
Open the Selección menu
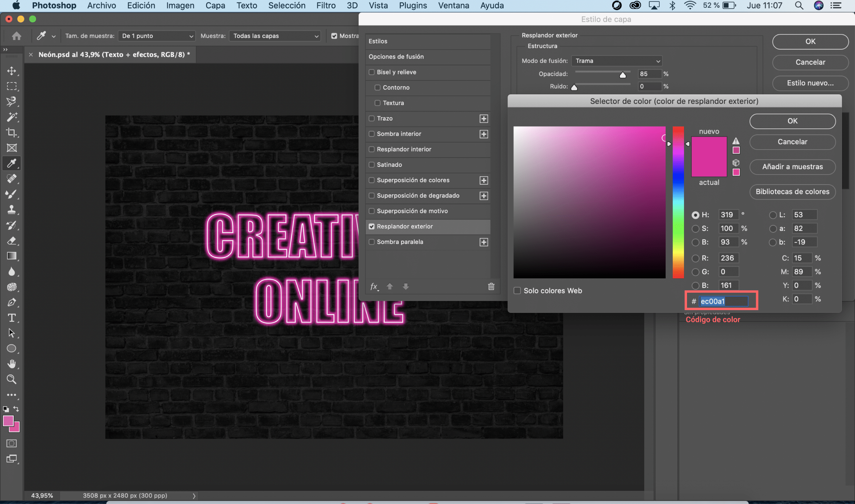(x=287, y=5)
